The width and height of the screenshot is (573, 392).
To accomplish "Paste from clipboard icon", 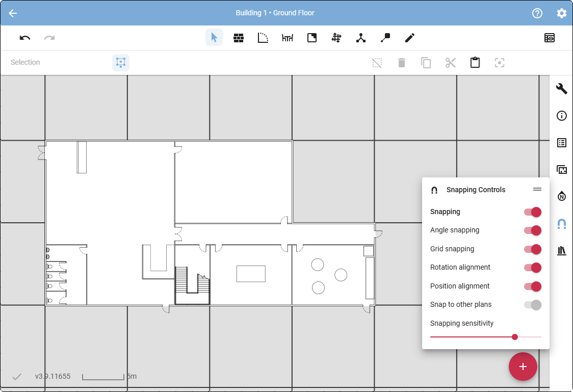I will click(x=475, y=63).
